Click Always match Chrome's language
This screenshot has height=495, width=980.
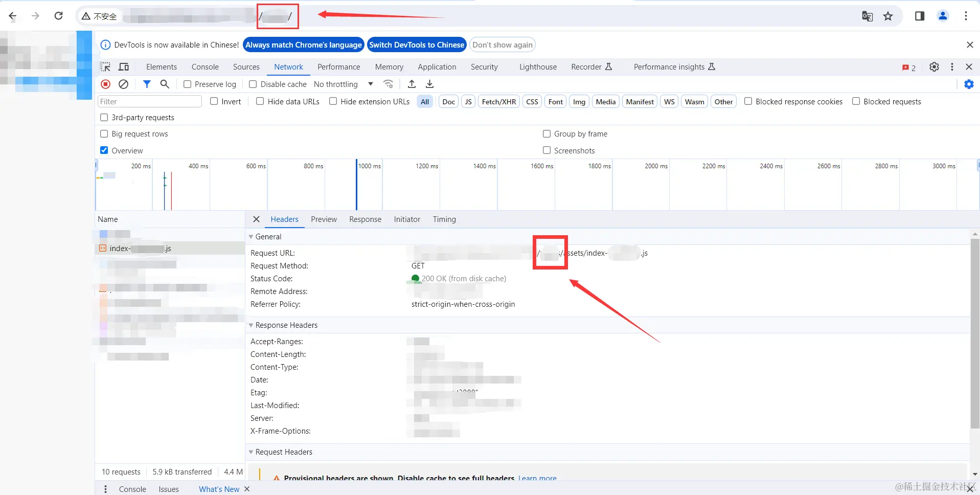pos(304,45)
